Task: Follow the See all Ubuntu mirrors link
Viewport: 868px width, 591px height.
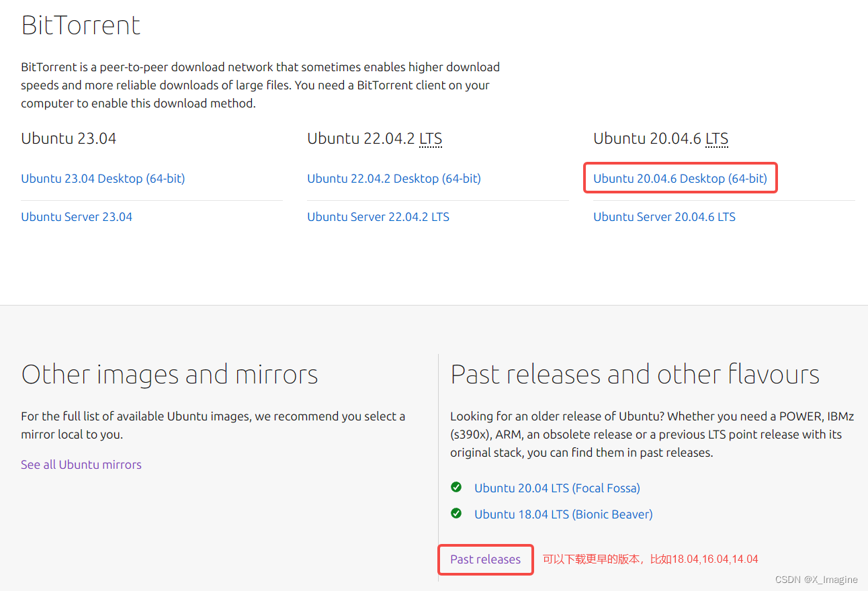Action: coord(81,465)
